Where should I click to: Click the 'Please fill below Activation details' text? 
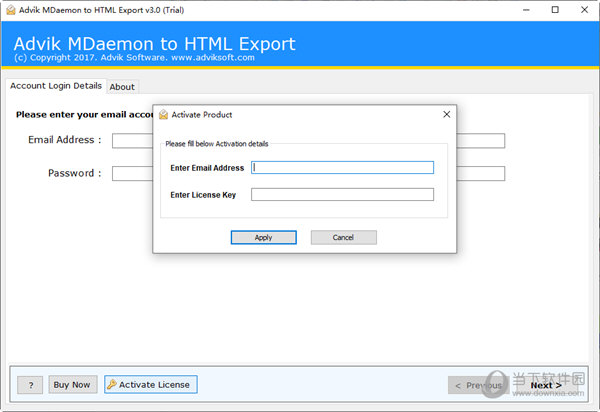click(217, 144)
